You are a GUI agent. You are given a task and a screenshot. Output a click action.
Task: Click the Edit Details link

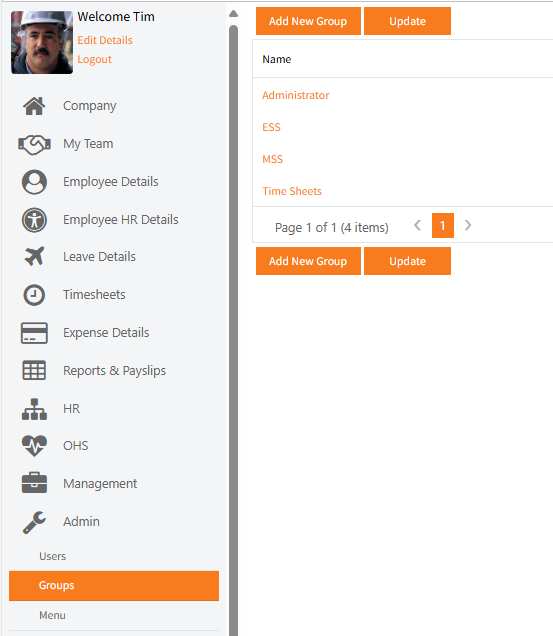point(105,40)
